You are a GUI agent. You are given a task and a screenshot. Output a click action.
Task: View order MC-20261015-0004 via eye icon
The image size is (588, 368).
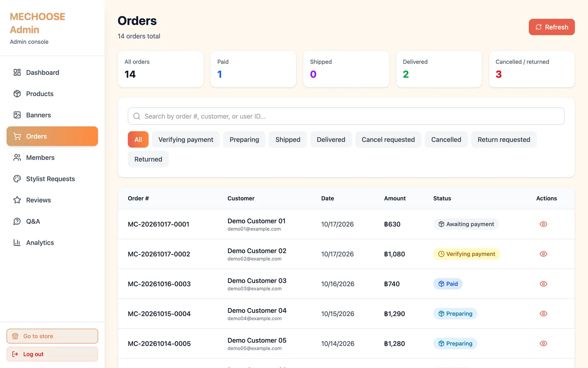543,314
